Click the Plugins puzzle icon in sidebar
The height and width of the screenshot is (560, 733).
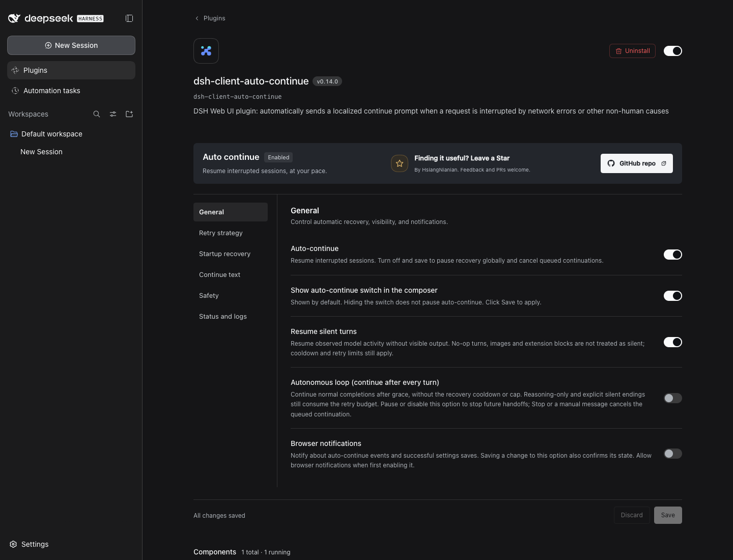15,70
